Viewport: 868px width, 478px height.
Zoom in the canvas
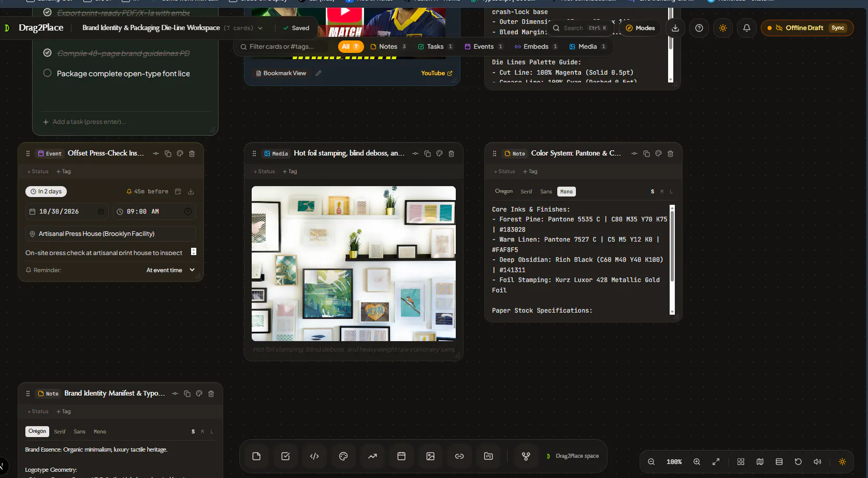[697, 462]
